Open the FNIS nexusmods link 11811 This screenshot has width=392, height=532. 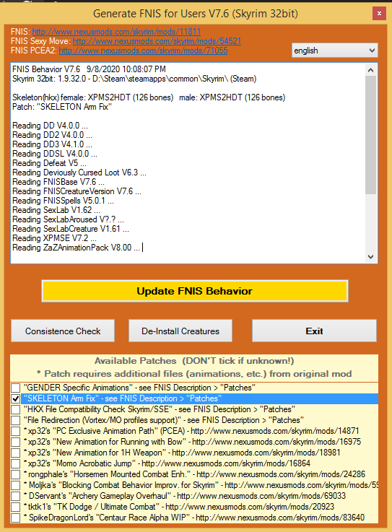pyautogui.click(x=116, y=32)
